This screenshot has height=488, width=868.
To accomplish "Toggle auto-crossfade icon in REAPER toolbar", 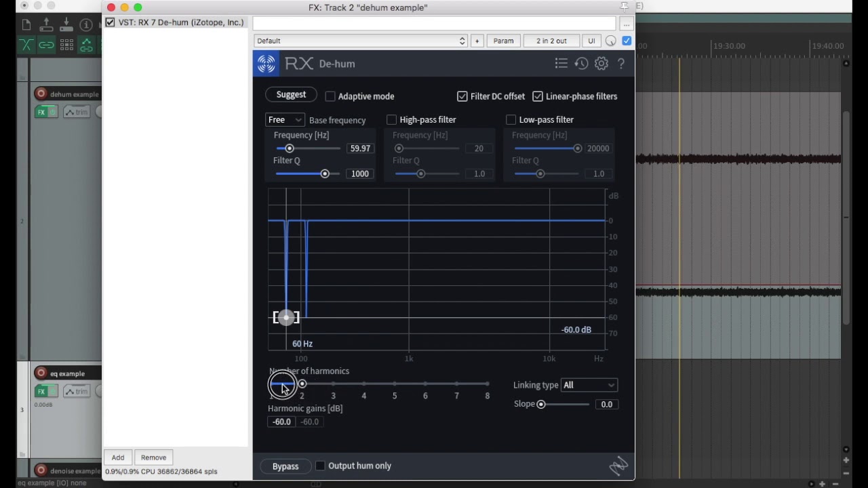I will (26, 45).
